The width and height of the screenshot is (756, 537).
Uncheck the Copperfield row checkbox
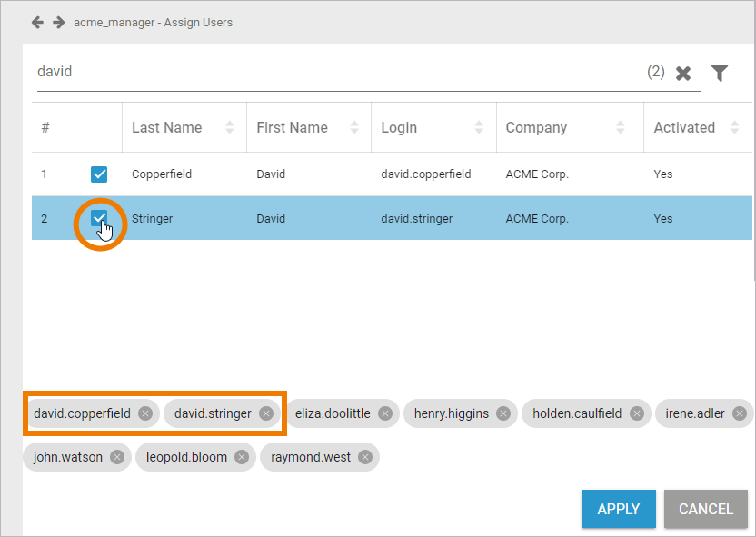[x=99, y=174]
